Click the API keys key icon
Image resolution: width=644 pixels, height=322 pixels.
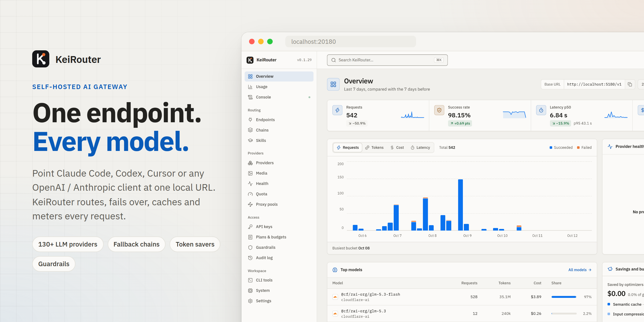pyautogui.click(x=250, y=227)
